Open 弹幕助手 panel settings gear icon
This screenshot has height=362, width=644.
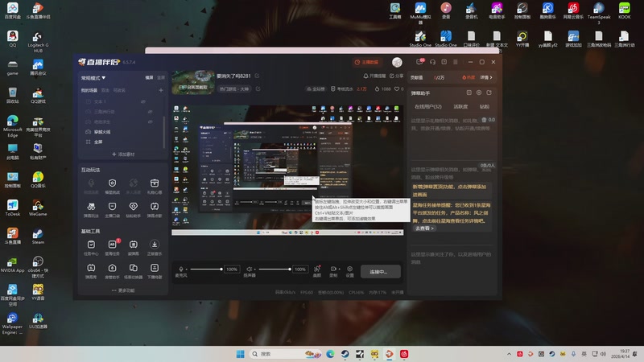pos(479,93)
